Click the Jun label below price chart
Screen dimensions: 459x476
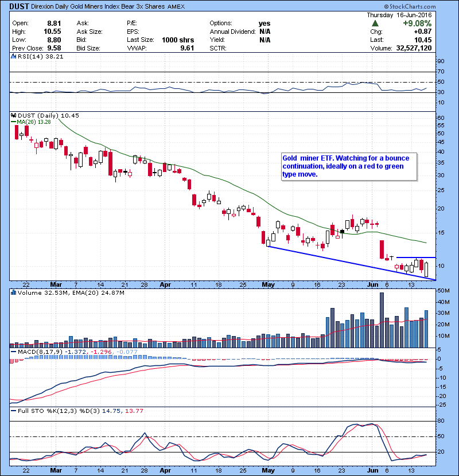pos(373,285)
